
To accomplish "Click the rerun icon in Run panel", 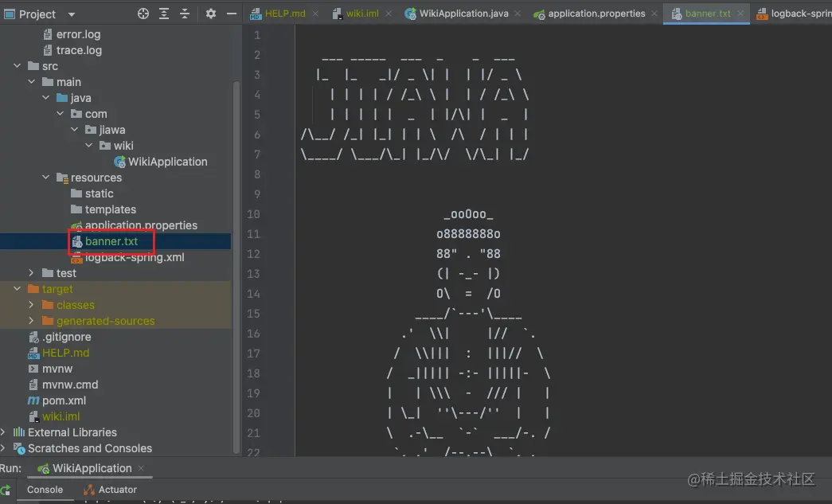I will (x=6, y=490).
